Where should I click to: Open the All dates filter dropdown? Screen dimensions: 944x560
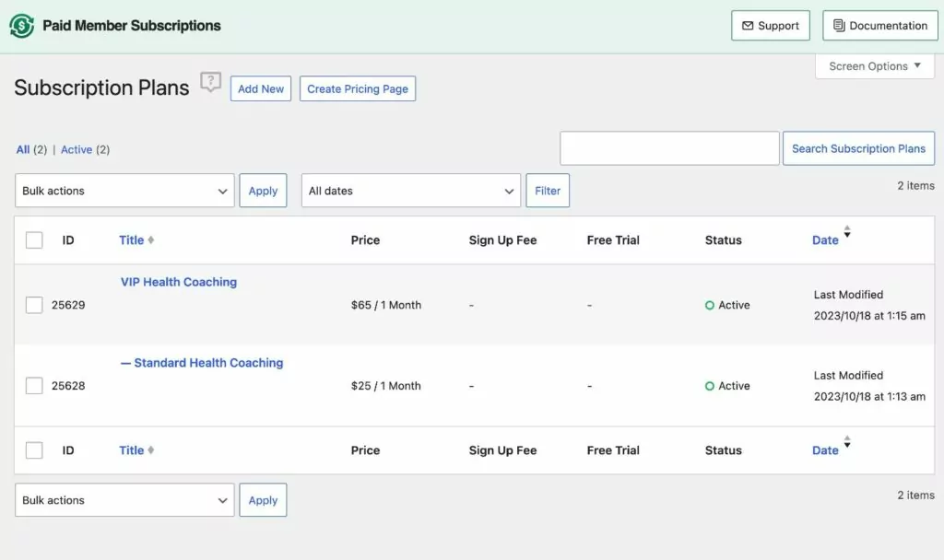tap(411, 191)
